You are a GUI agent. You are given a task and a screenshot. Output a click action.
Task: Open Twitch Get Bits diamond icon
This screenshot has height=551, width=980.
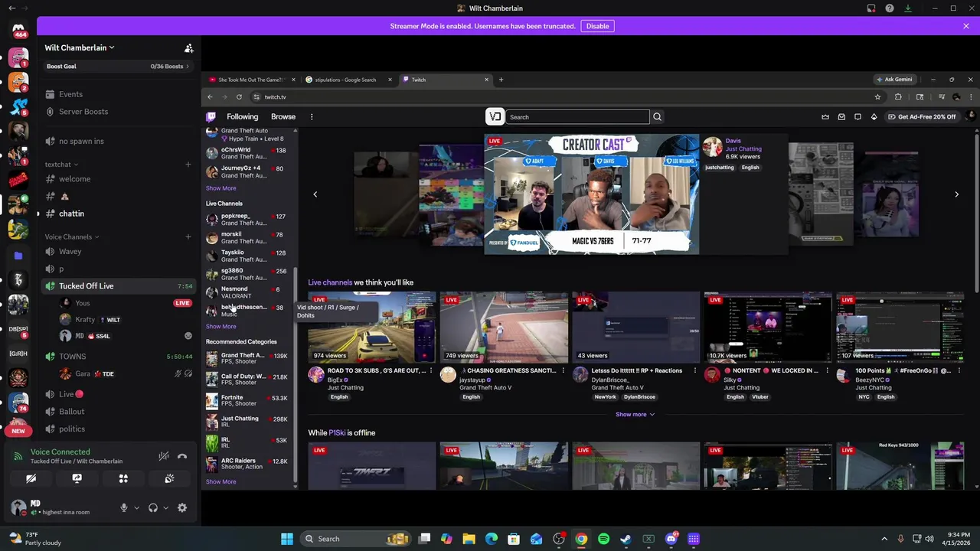(x=874, y=117)
